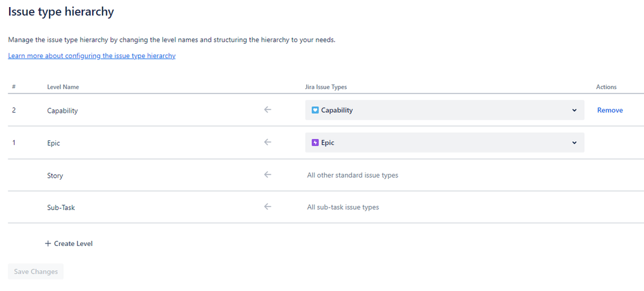Click the plus icon beside Create Level
The image size is (644, 291).
(x=48, y=244)
